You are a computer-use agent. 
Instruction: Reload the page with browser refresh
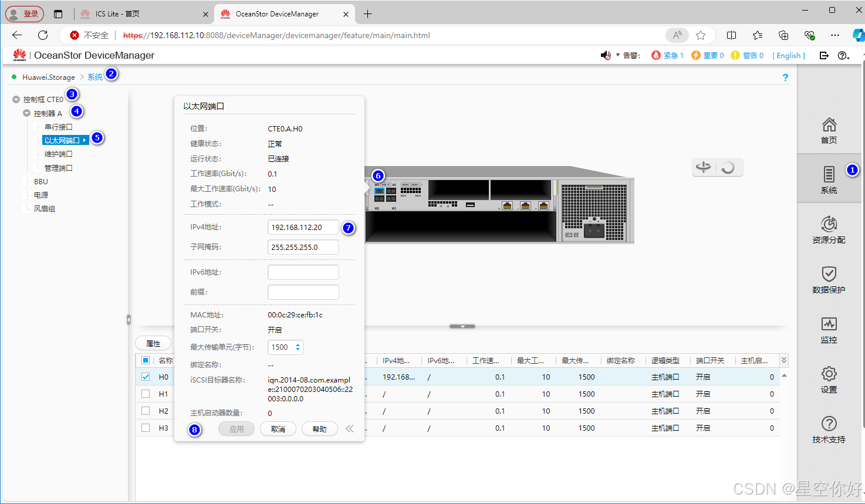(x=43, y=35)
